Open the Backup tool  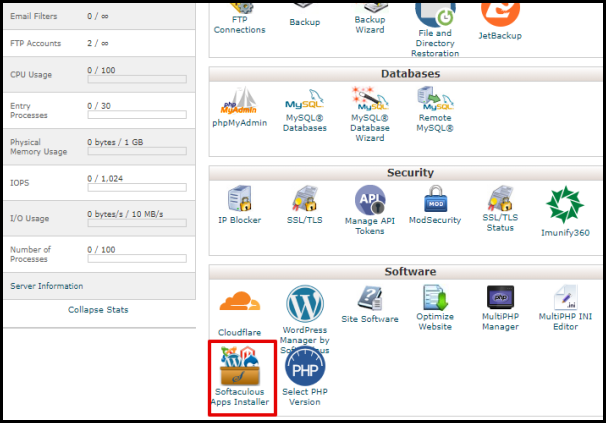[x=305, y=15]
